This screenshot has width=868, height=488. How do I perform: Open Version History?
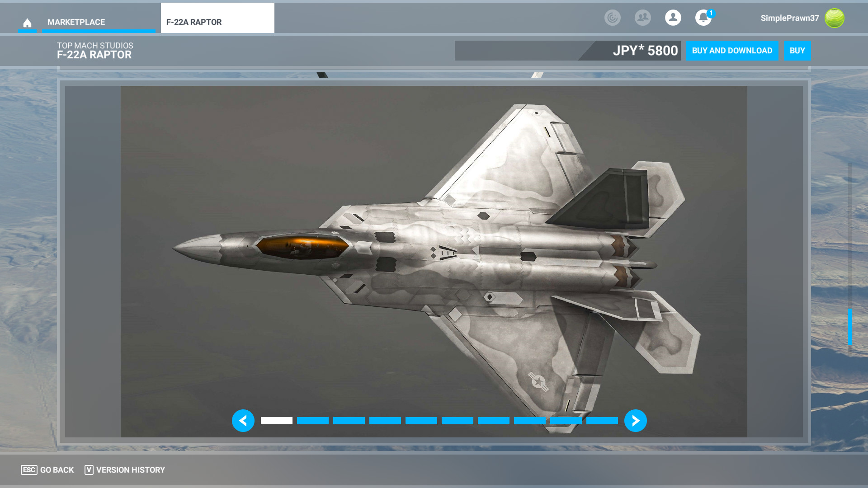click(125, 470)
